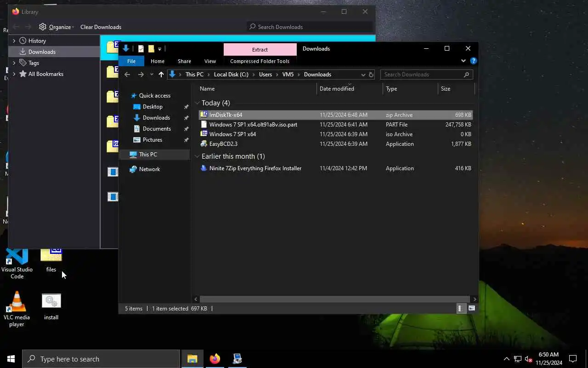Select the install desktop icon
The image size is (588, 368).
point(51,307)
